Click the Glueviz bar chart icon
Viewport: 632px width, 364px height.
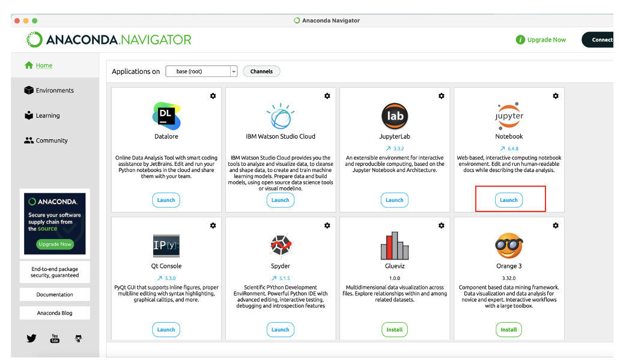[x=395, y=246]
